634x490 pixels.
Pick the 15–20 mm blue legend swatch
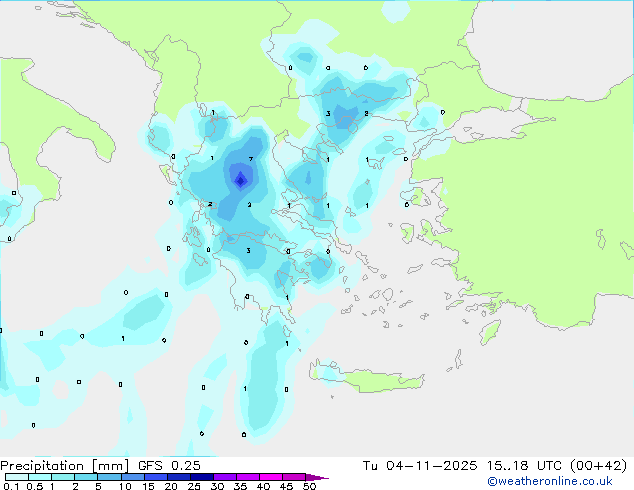click(x=155, y=477)
